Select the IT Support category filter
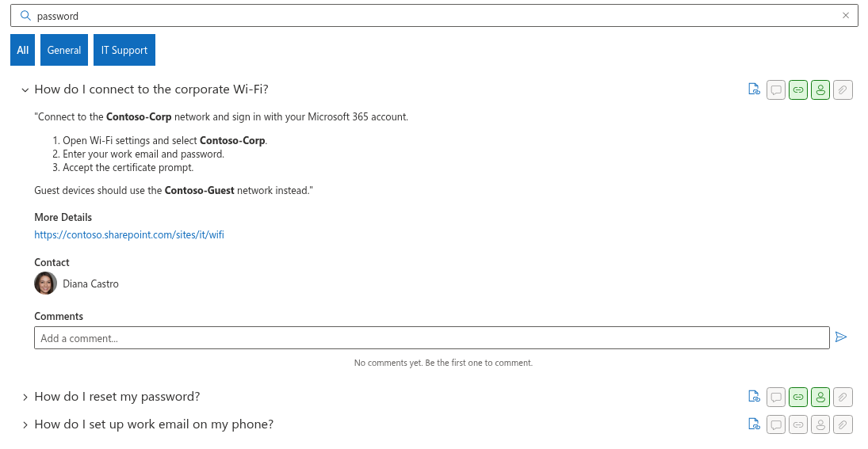 click(x=124, y=50)
